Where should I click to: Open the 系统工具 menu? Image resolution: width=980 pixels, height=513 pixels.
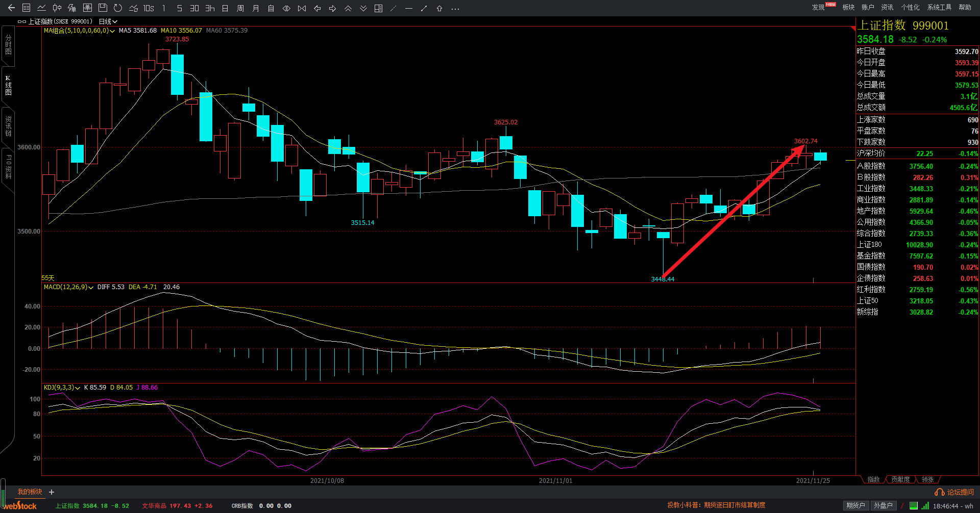(939, 7)
